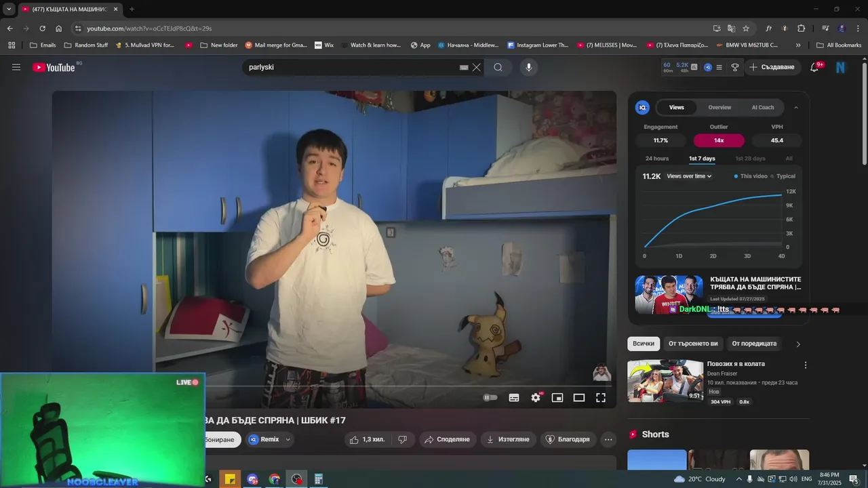Enter fullscreen on the video player

pos(601,398)
